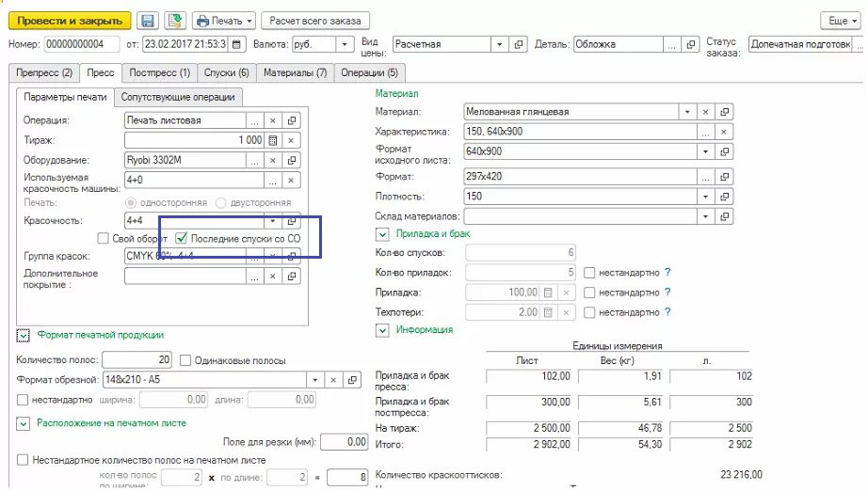Open the Вид цены dropdown arrow
Screen dimensions: 868x491
[499, 44]
